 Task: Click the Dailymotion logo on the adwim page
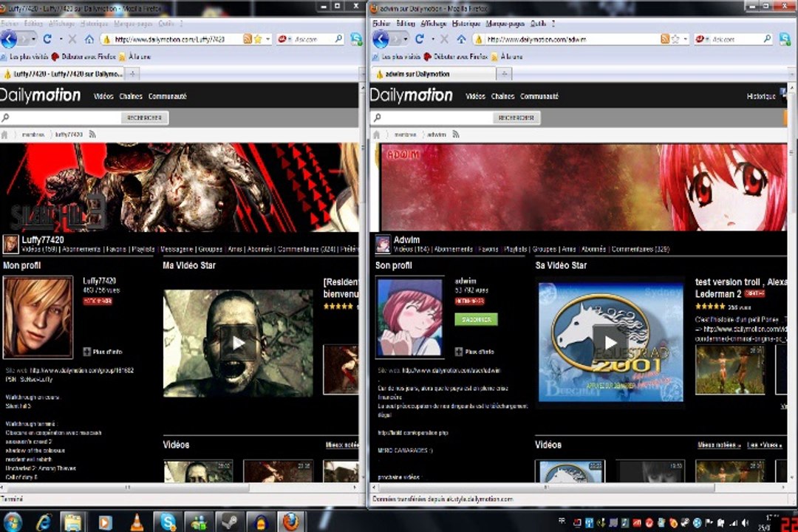(x=412, y=95)
